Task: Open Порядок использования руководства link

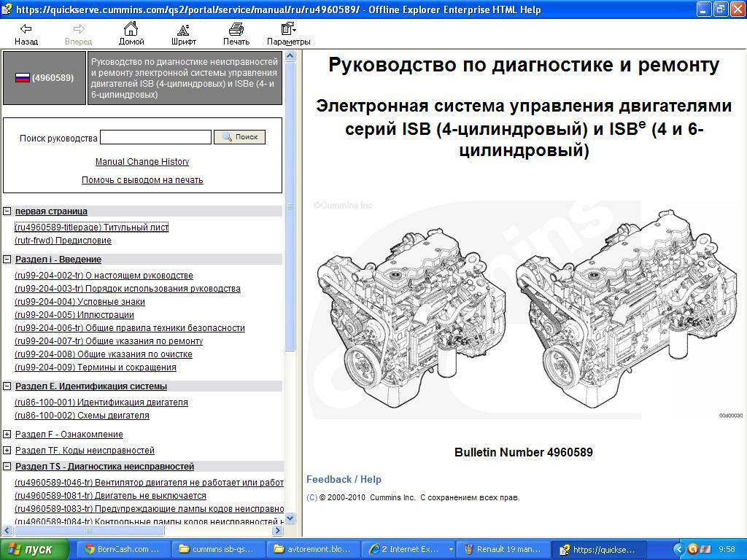Action: pyautogui.click(x=128, y=289)
